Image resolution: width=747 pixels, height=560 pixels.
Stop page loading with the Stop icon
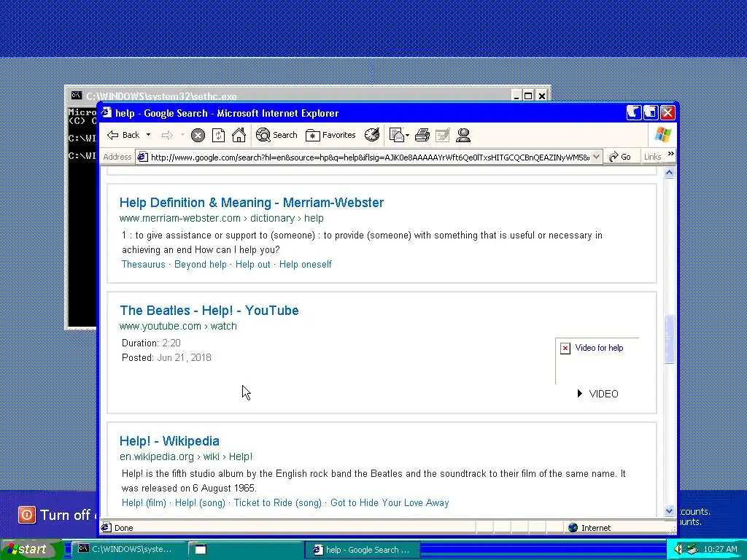(198, 136)
